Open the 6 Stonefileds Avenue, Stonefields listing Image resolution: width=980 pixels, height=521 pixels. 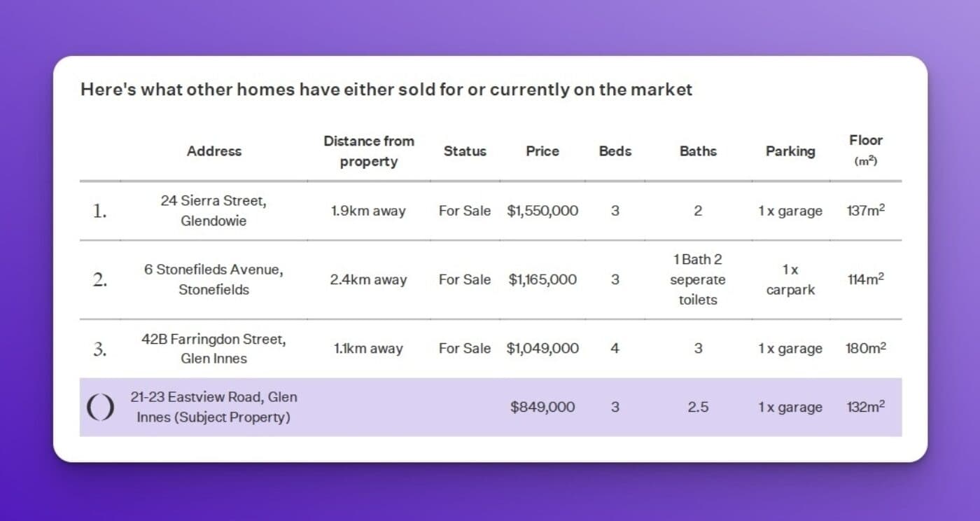[x=213, y=279]
